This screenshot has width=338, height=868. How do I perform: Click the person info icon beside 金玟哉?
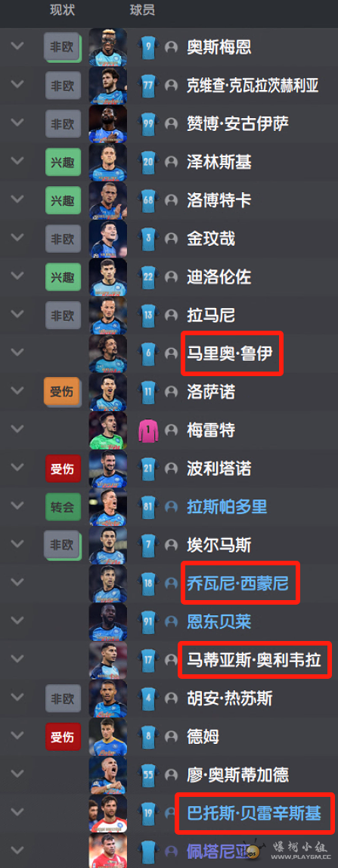click(x=171, y=238)
